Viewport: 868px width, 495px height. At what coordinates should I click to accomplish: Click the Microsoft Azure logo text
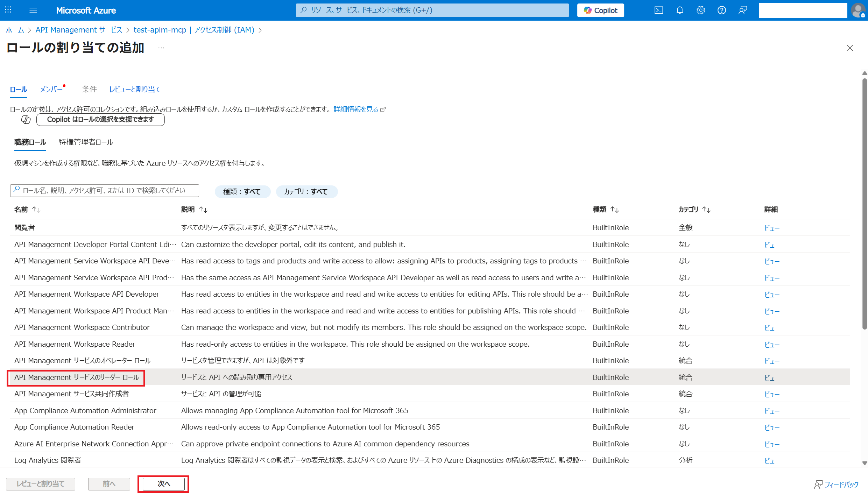pos(86,10)
